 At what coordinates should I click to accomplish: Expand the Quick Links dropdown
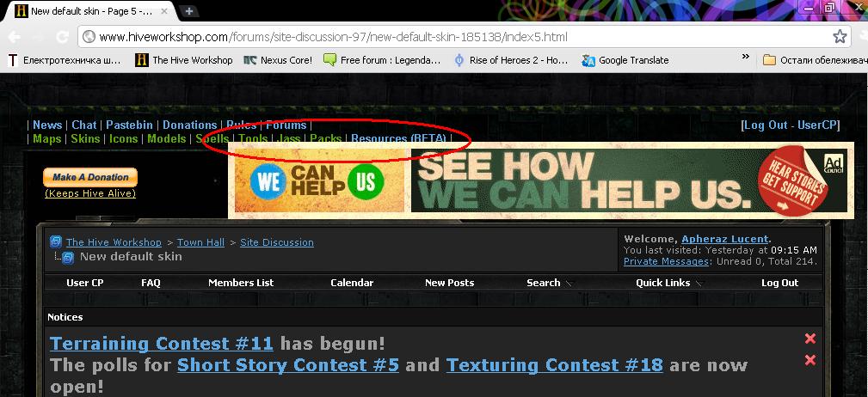click(x=668, y=283)
